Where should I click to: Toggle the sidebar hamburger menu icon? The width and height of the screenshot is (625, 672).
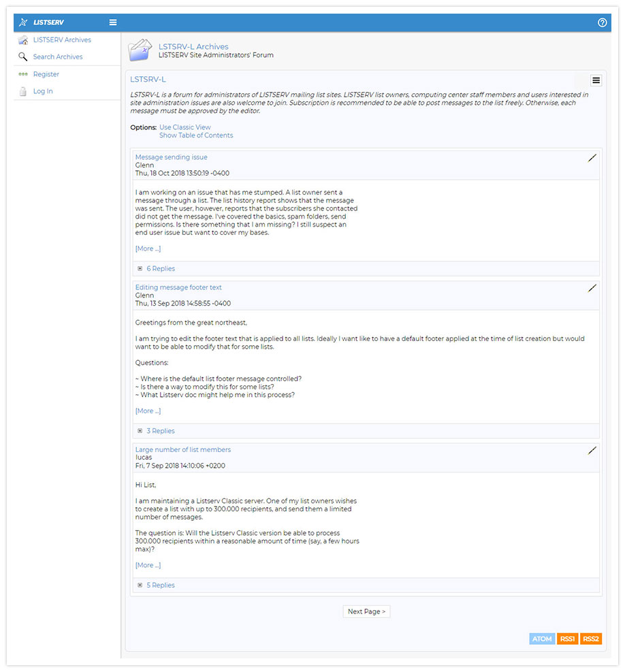coord(113,22)
